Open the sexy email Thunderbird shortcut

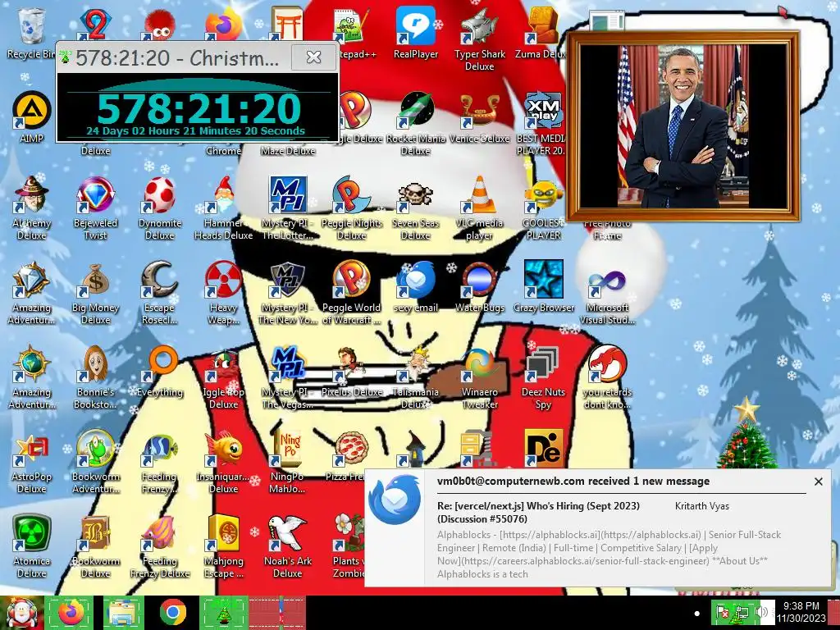(x=416, y=286)
